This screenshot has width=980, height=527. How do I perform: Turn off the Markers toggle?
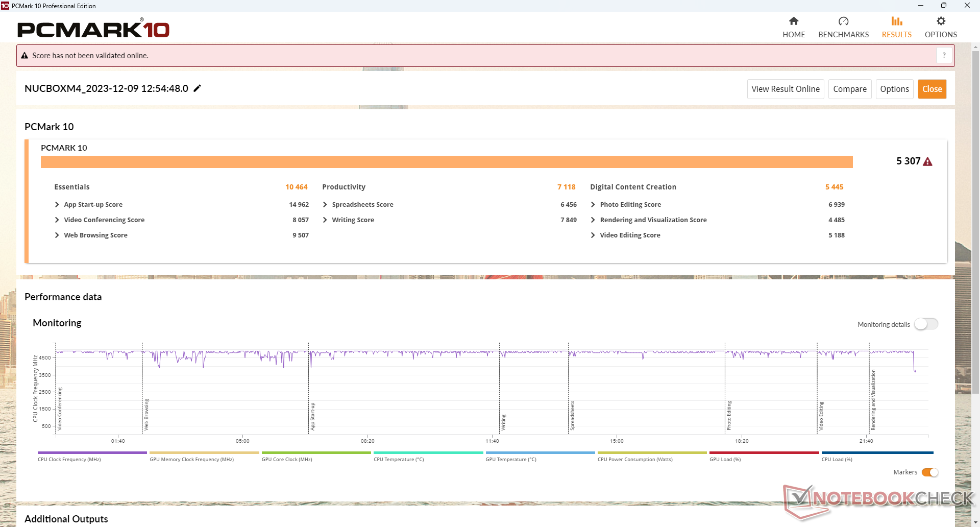[x=930, y=472]
